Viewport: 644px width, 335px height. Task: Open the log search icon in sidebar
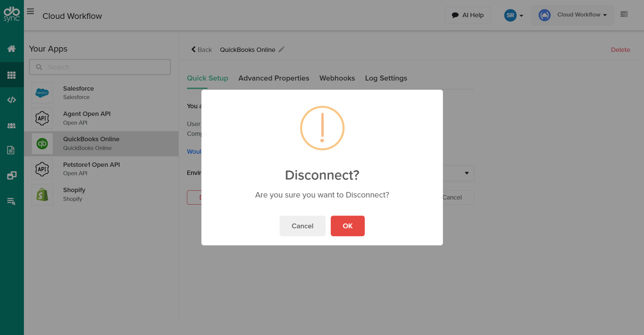(11, 201)
